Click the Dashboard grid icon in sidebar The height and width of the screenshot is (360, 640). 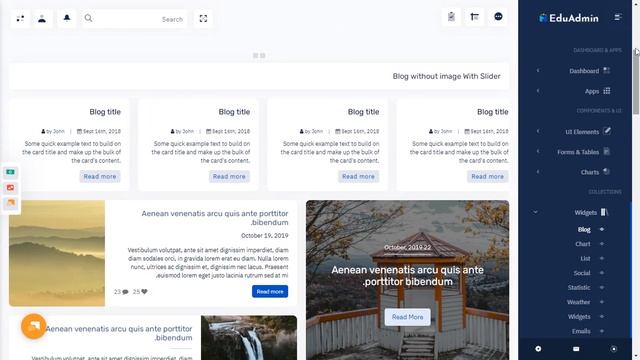pos(607,71)
